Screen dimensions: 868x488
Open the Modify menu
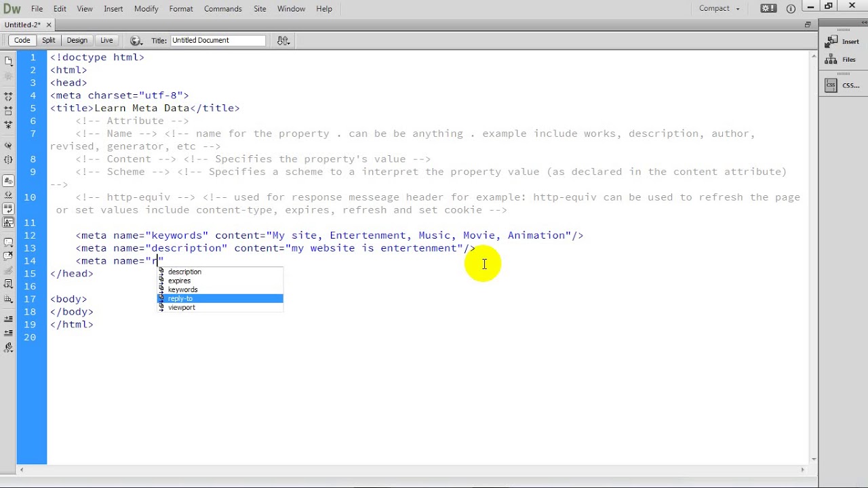tap(146, 9)
